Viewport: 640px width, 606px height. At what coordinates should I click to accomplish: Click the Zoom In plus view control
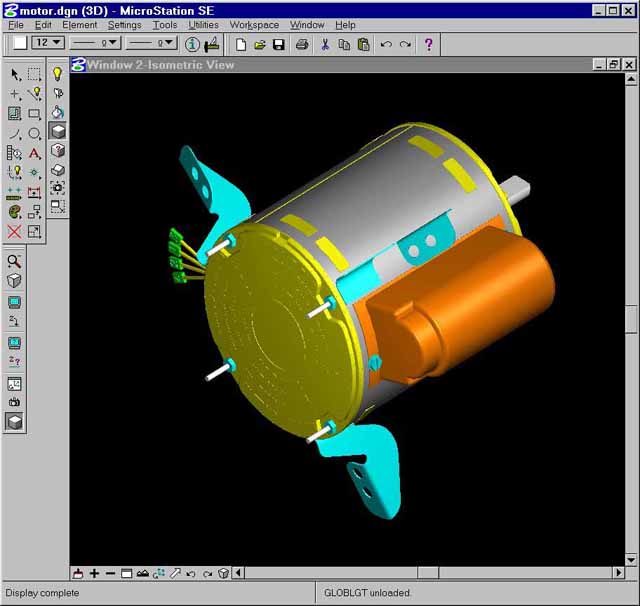[x=94, y=574]
